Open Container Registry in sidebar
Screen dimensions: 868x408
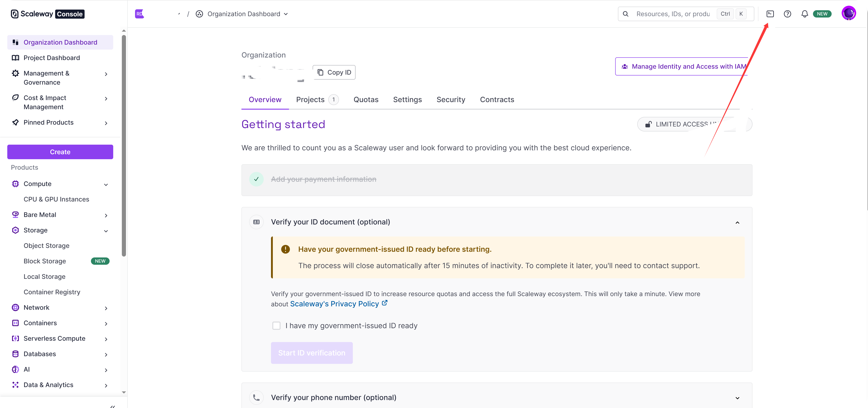click(52, 292)
